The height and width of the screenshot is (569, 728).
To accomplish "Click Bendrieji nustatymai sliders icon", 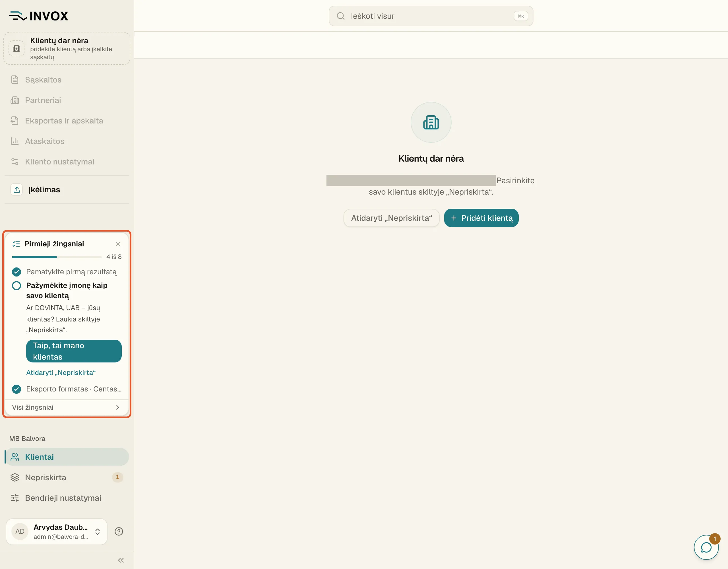I will (15, 498).
